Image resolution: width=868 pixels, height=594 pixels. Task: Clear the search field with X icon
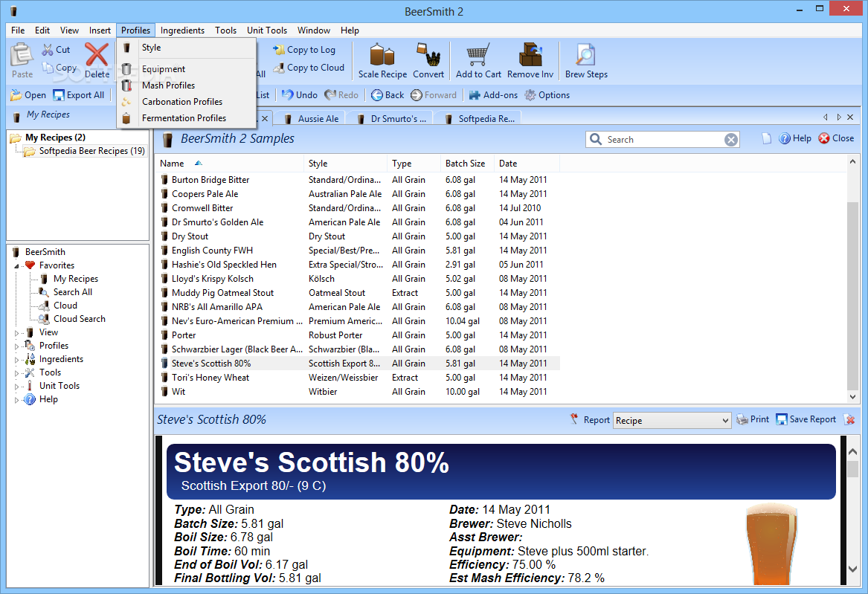pos(731,140)
